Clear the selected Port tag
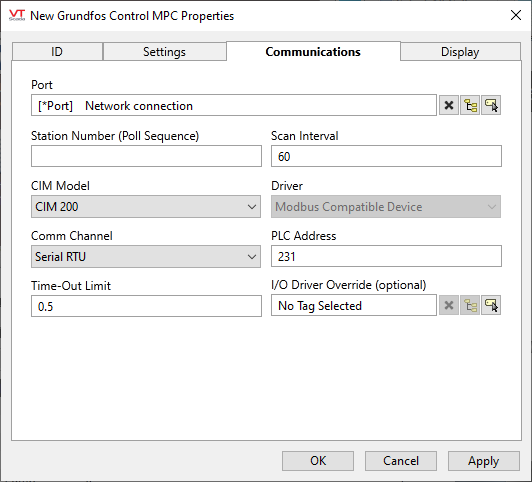Viewport: 532px width, 482px height. 449,105
